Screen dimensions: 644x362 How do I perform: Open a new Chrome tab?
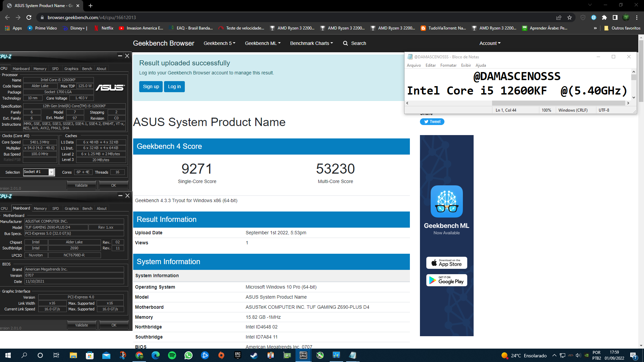click(91, 6)
